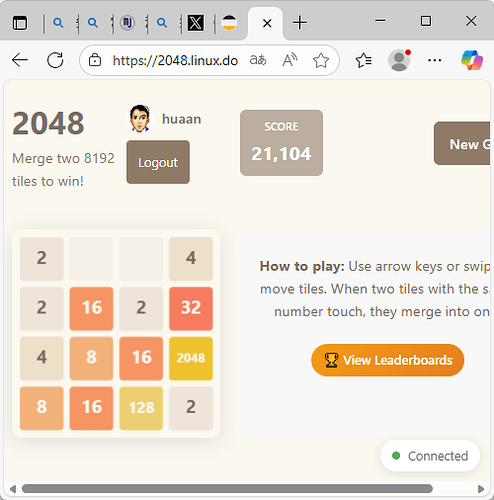The height and width of the screenshot is (500, 494).
Task: Click the 128 tile on the board
Action: pyautogui.click(x=141, y=408)
